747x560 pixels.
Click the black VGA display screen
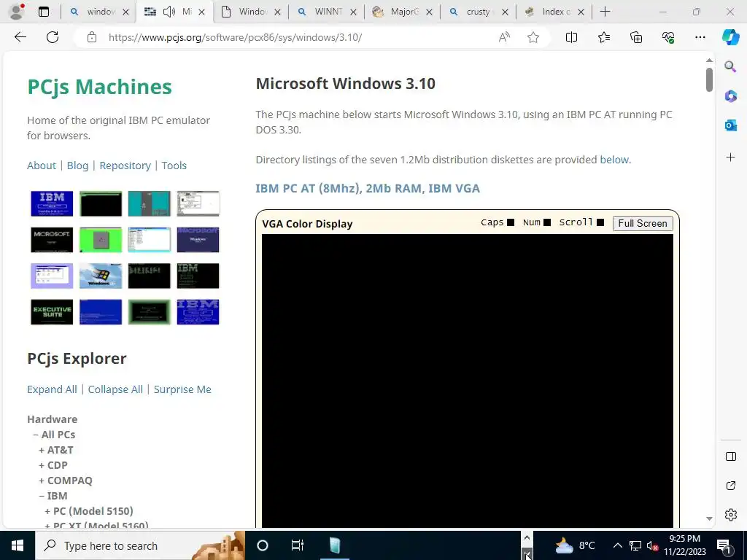pyautogui.click(x=468, y=381)
